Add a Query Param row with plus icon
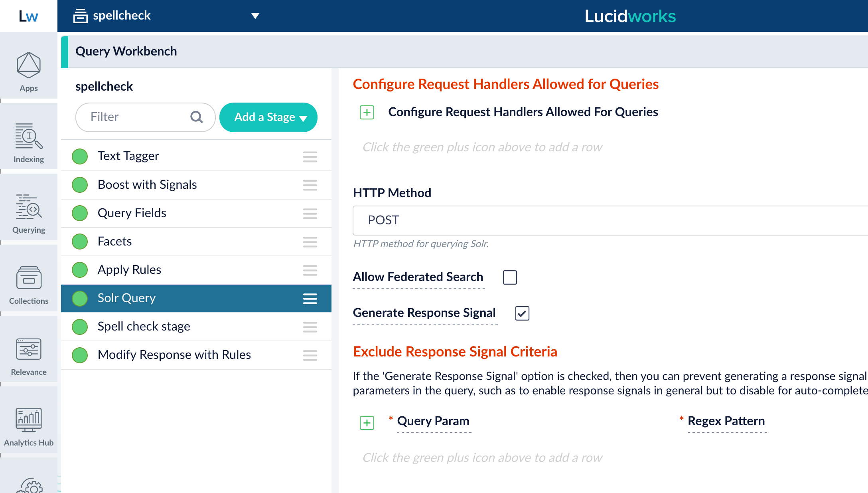This screenshot has height=493, width=868. point(367,422)
